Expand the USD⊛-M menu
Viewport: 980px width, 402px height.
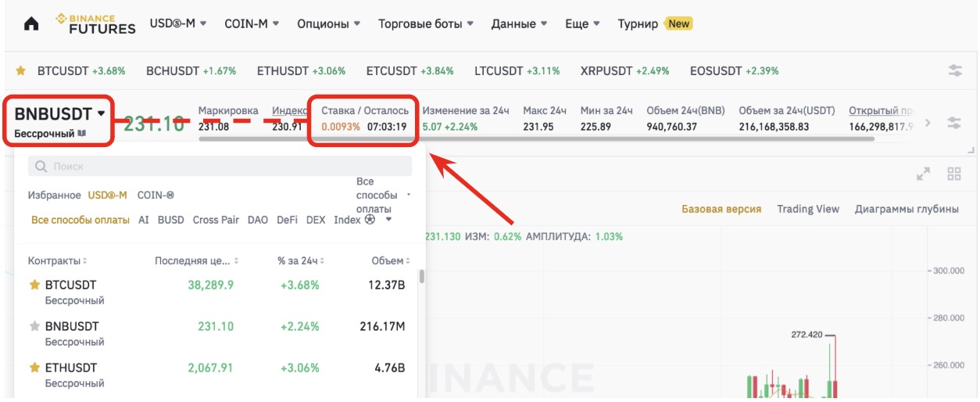(x=178, y=23)
